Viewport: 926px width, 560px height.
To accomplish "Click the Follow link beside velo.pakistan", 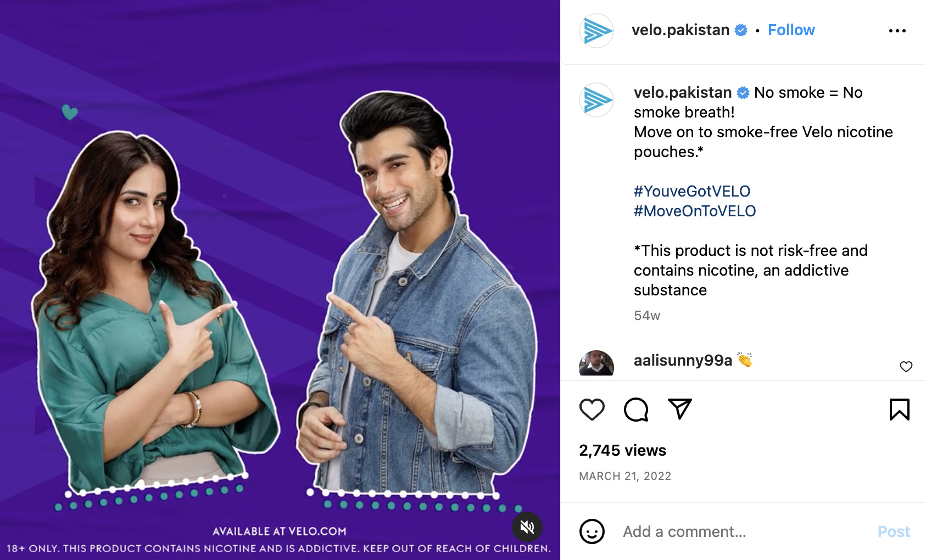I will pos(791,30).
